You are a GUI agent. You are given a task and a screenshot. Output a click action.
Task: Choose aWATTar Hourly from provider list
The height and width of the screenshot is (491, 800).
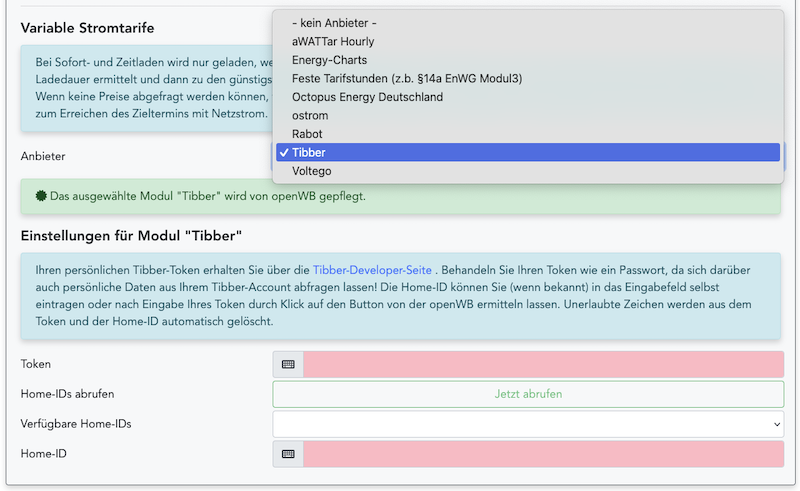333,42
